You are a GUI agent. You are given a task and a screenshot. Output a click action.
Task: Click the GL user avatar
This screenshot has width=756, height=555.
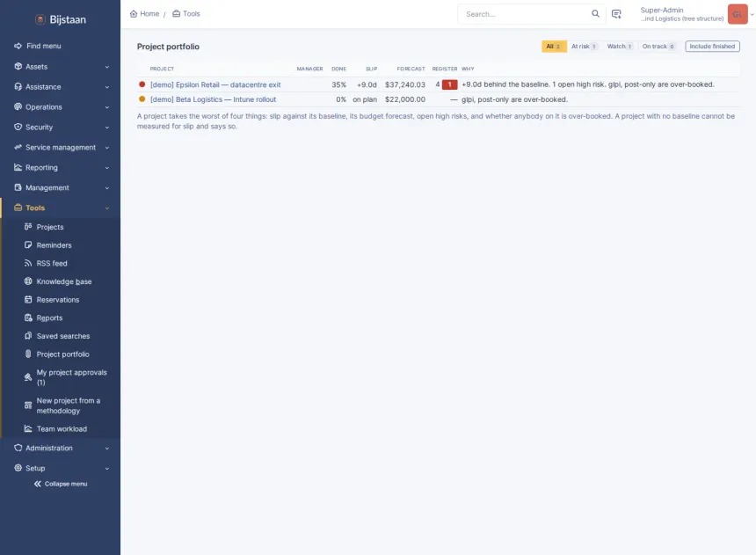738,14
